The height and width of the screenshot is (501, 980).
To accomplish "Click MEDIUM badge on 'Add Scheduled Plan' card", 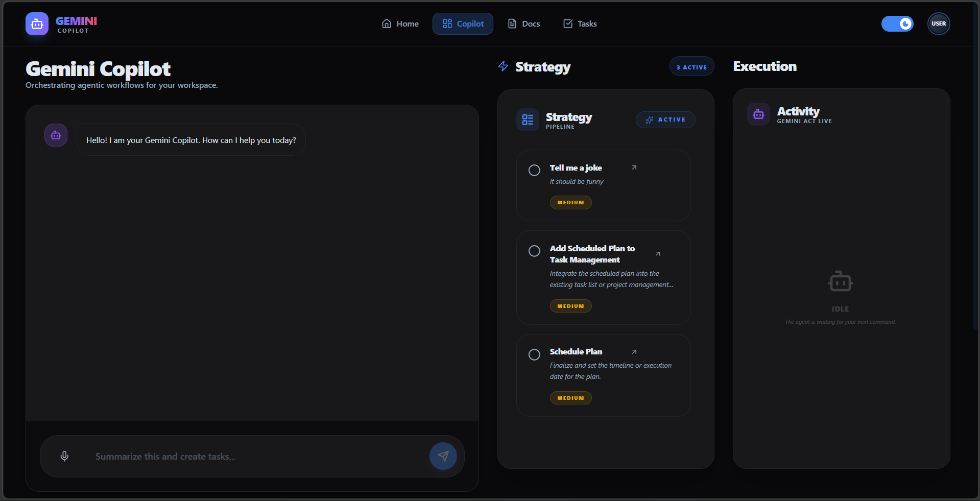I will pos(570,306).
